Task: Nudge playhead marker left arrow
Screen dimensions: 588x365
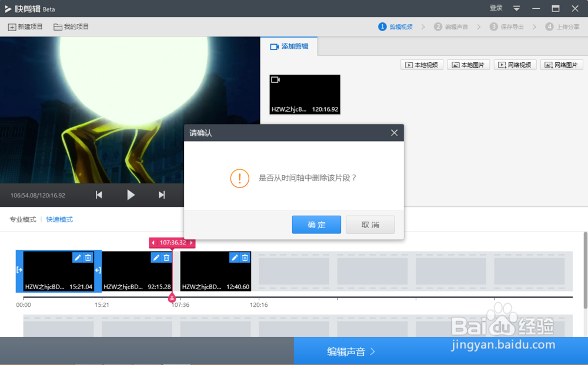Action: point(153,243)
